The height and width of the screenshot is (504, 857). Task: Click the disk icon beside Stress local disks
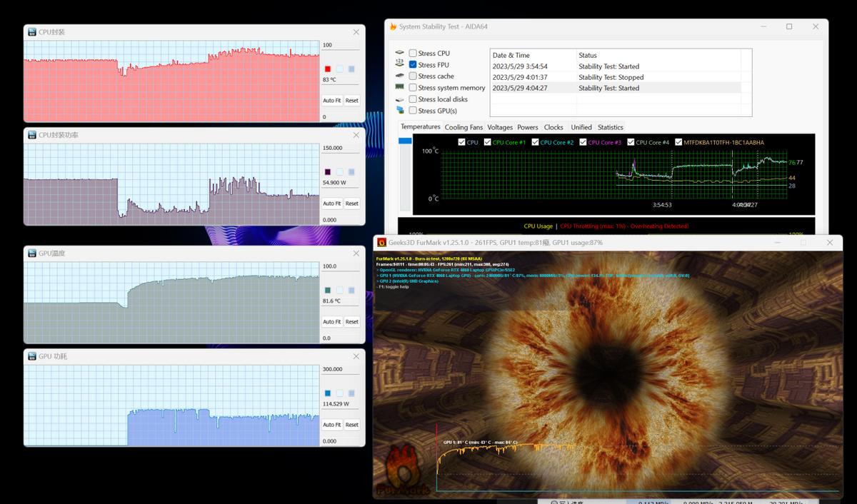[x=400, y=99]
